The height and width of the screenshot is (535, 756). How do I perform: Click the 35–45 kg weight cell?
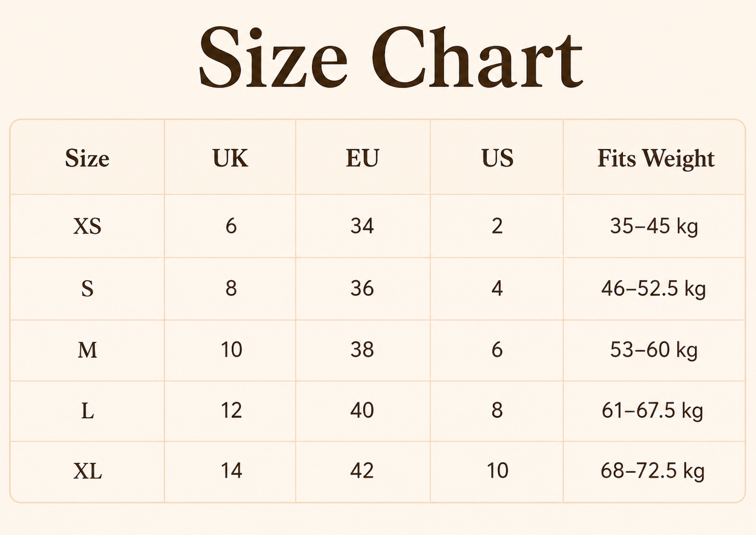click(x=654, y=227)
